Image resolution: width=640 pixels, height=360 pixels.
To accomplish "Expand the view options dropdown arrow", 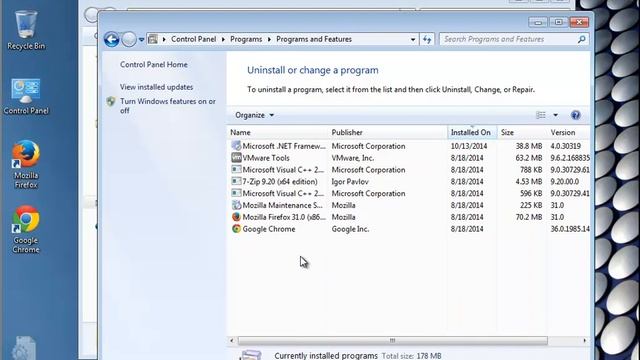I will point(556,115).
